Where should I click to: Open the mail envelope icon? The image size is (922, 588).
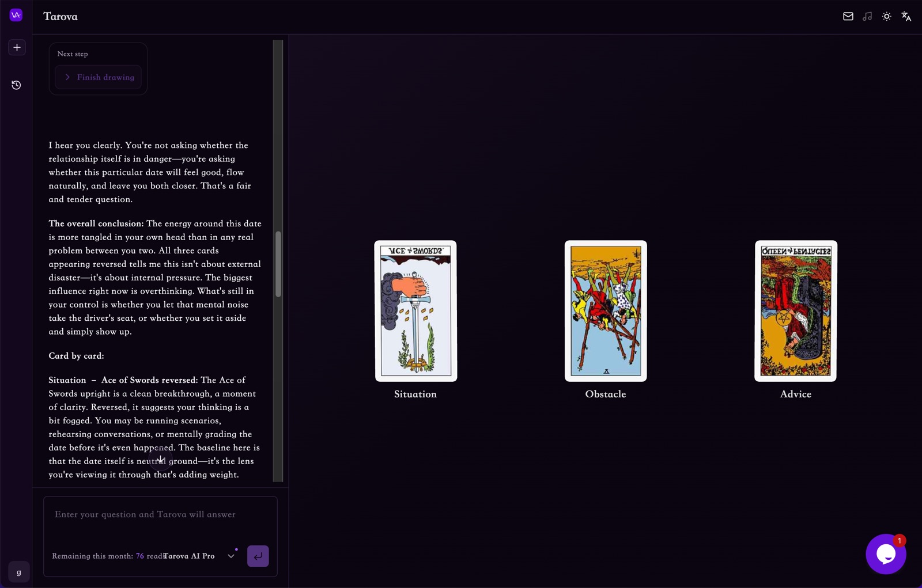coord(848,17)
